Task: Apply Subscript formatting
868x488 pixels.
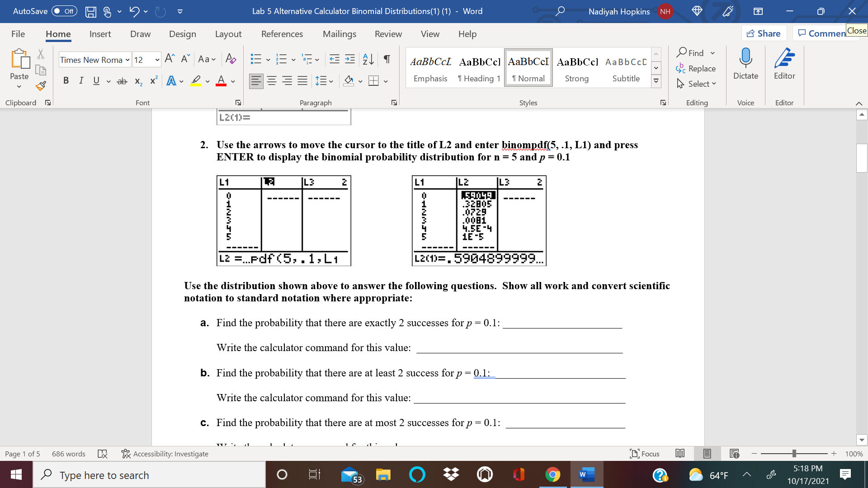Action: point(138,81)
